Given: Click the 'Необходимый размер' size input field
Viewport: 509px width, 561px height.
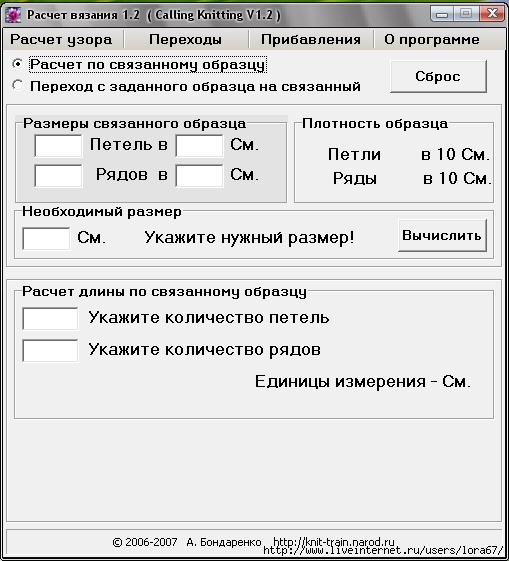Looking at the screenshot, I should pos(46,238).
